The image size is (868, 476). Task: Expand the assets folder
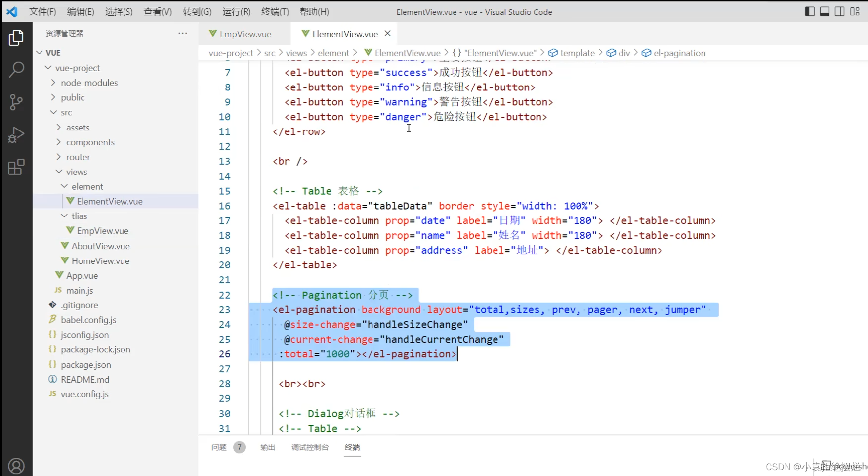pos(116,127)
